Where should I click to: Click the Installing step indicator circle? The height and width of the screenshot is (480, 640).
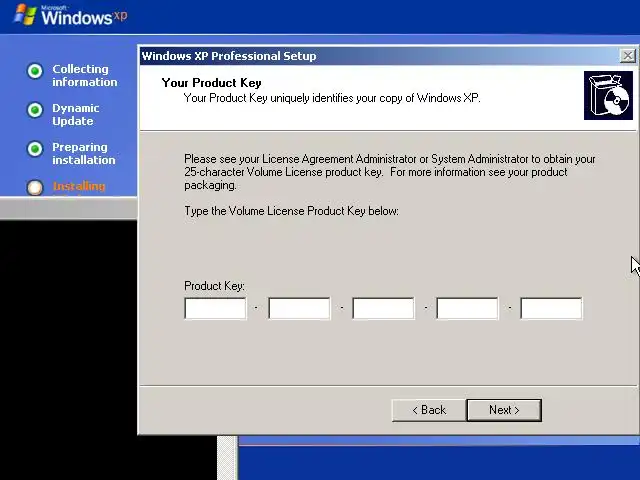(x=35, y=187)
